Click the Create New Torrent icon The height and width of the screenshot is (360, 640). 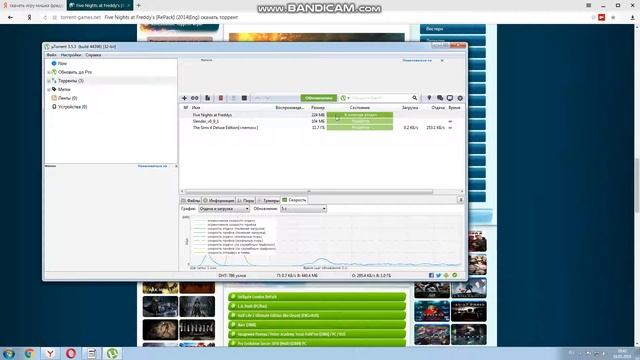(x=208, y=98)
